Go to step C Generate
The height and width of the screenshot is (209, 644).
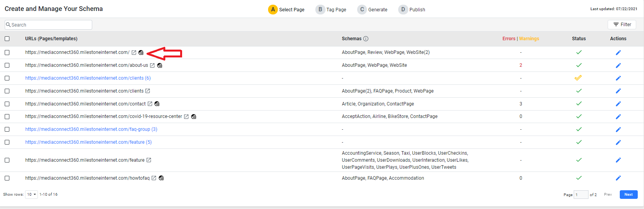372,9
